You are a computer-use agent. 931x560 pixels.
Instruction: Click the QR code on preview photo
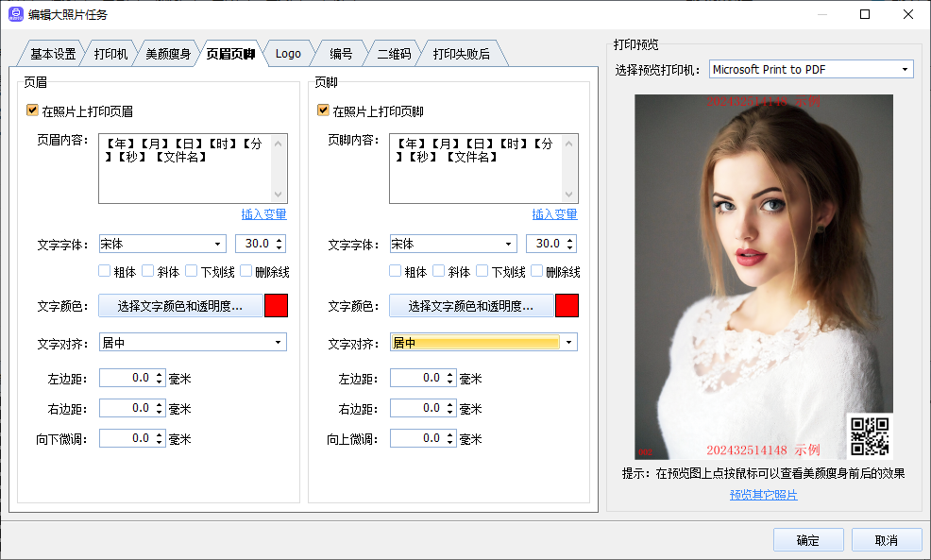tap(870, 436)
